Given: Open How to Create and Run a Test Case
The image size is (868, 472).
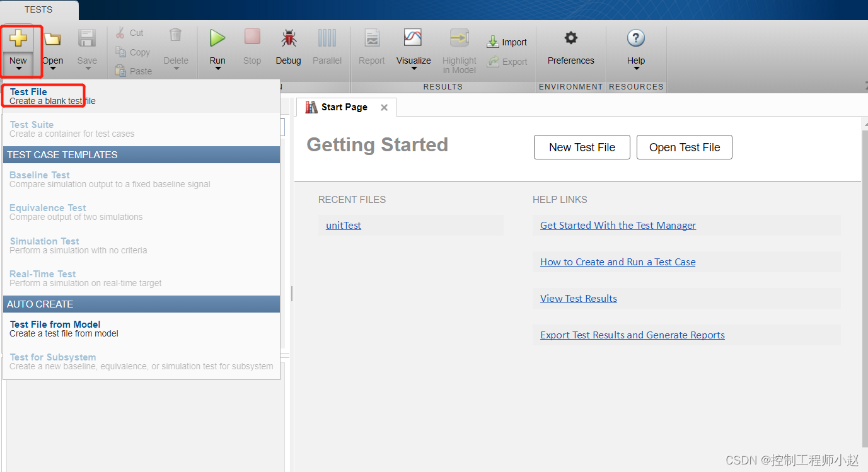Looking at the screenshot, I should 618,262.
